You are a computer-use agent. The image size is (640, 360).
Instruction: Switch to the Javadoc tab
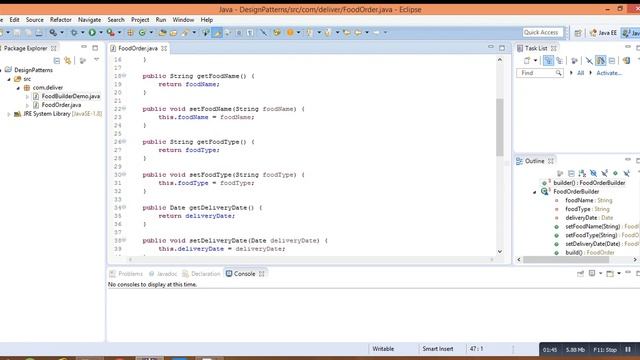pos(163,274)
